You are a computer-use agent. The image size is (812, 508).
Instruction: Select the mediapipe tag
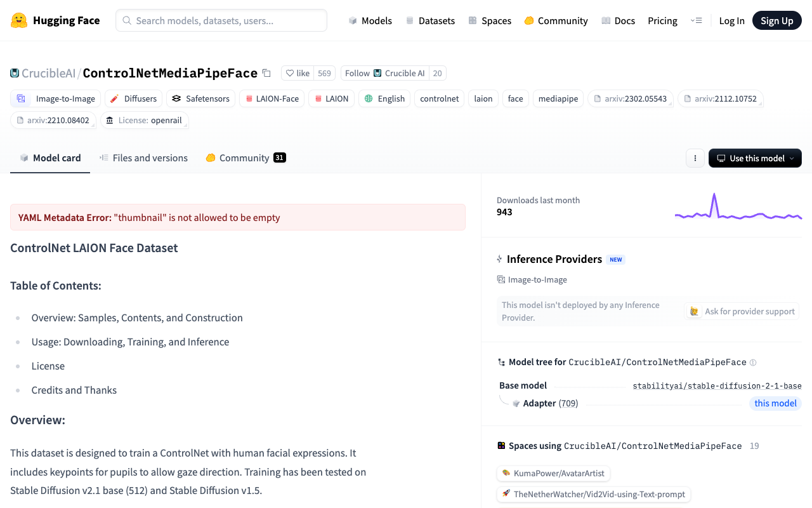pos(558,98)
